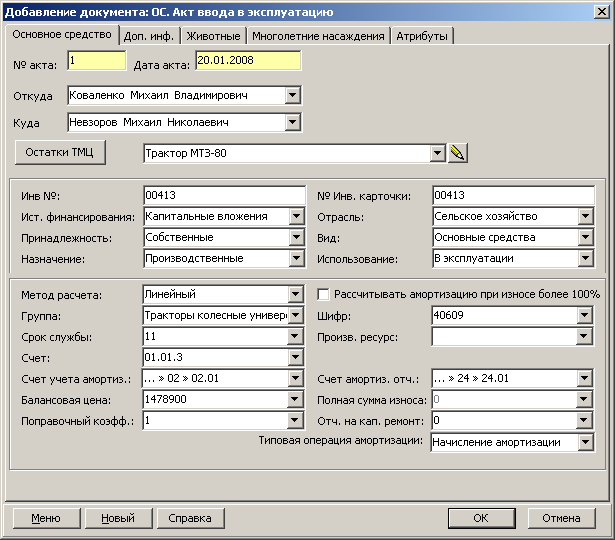Open Справка help button
This screenshot has height=540, width=615.
[190, 518]
